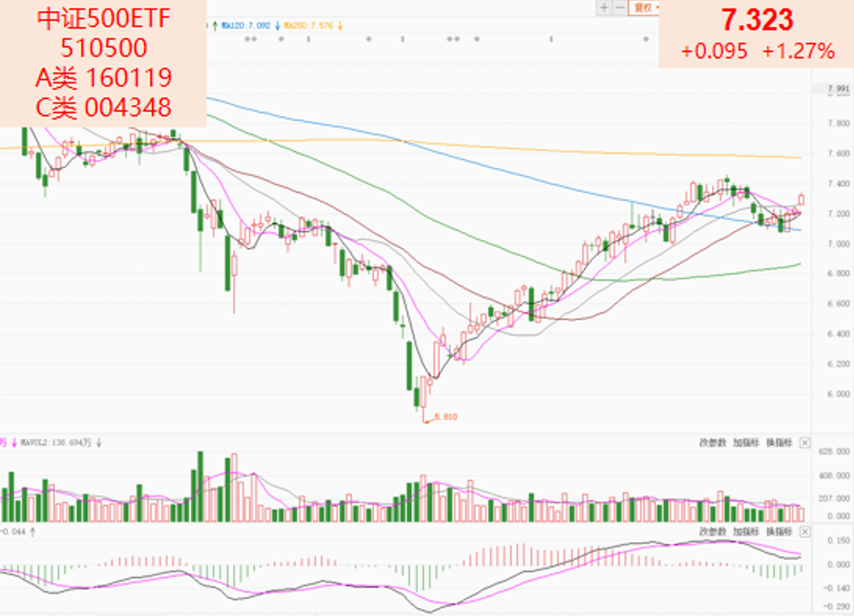
Task: Close the volume indicator panel
Action: [804, 442]
